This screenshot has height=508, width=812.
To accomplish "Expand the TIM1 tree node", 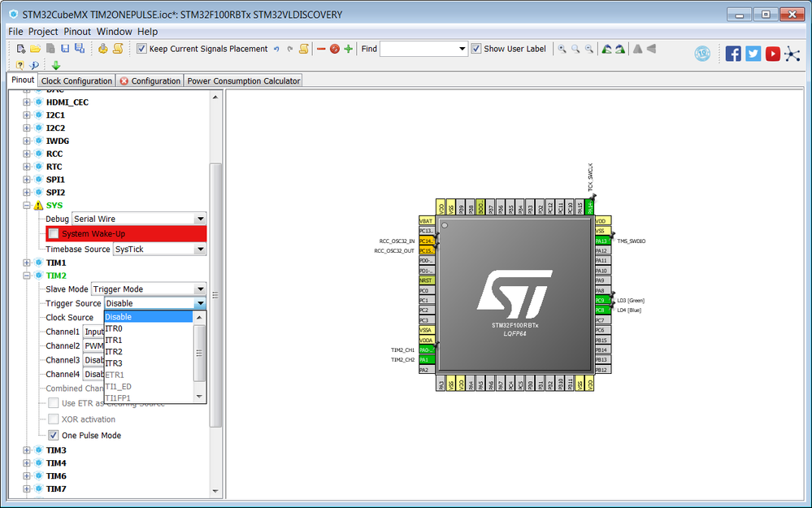I will pyautogui.click(x=26, y=263).
